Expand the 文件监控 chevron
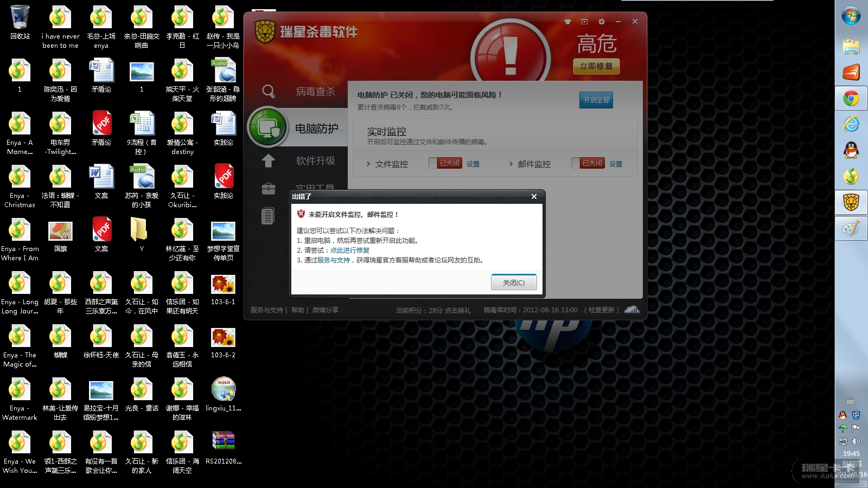 click(368, 164)
